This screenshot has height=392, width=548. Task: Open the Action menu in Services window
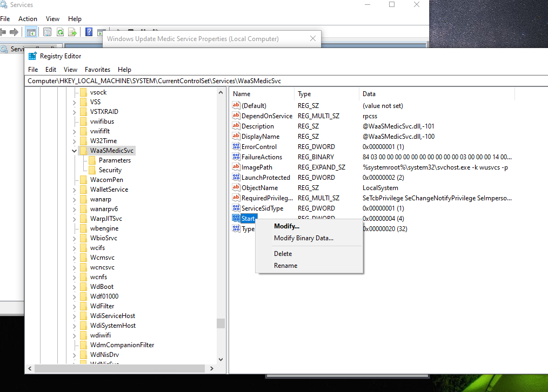pyautogui.click(x=28, y=19)
